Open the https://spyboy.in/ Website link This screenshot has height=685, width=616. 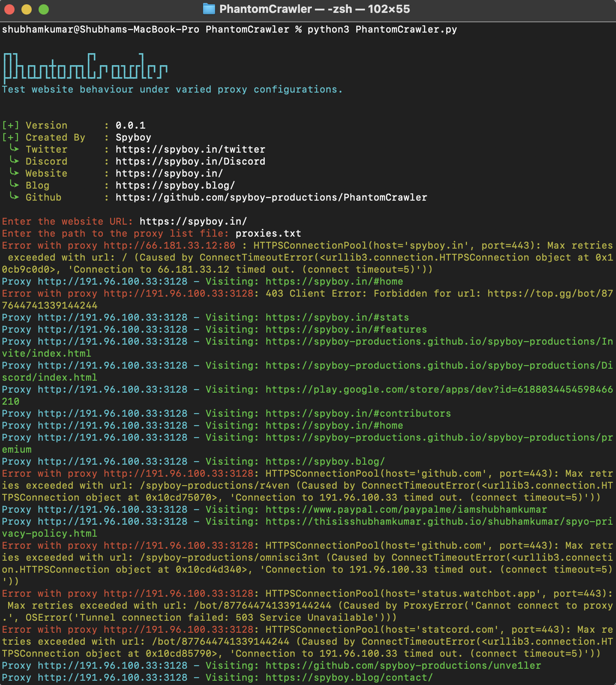point(169,174)
